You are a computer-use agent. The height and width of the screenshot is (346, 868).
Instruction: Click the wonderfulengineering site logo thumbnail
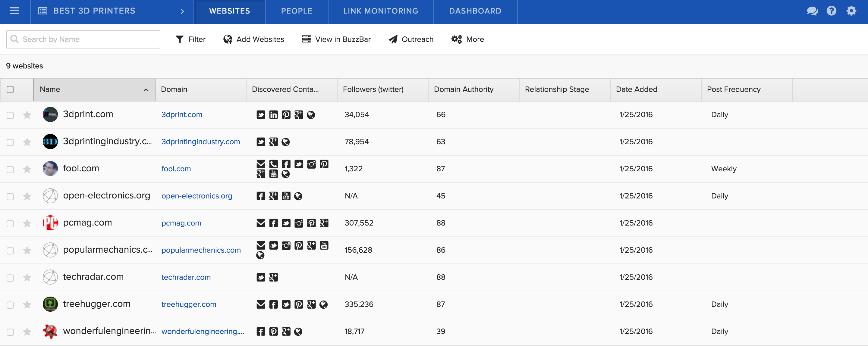pyautogui.click(x=50, y=331)
